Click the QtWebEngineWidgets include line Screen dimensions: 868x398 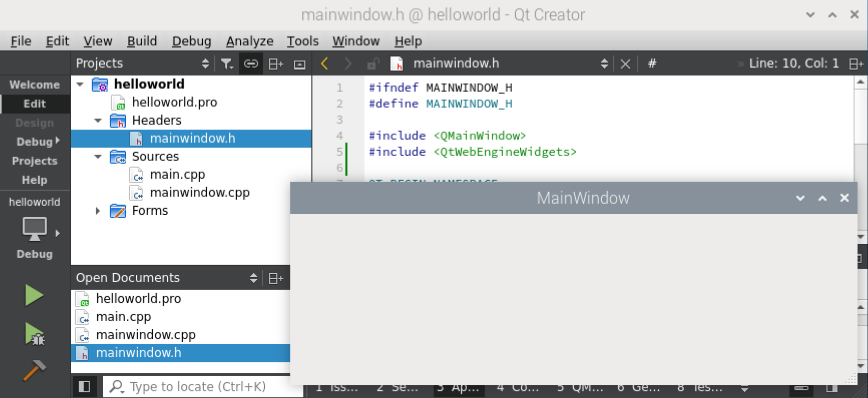tap(472, 152)
